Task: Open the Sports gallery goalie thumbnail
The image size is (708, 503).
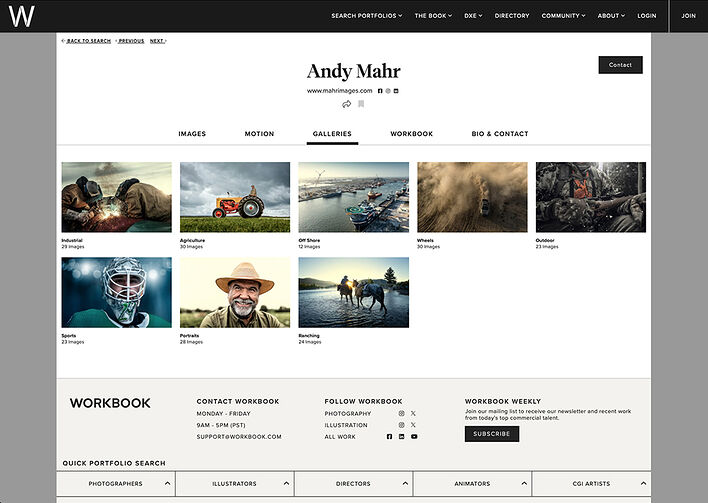Action: tap(116, 292)
